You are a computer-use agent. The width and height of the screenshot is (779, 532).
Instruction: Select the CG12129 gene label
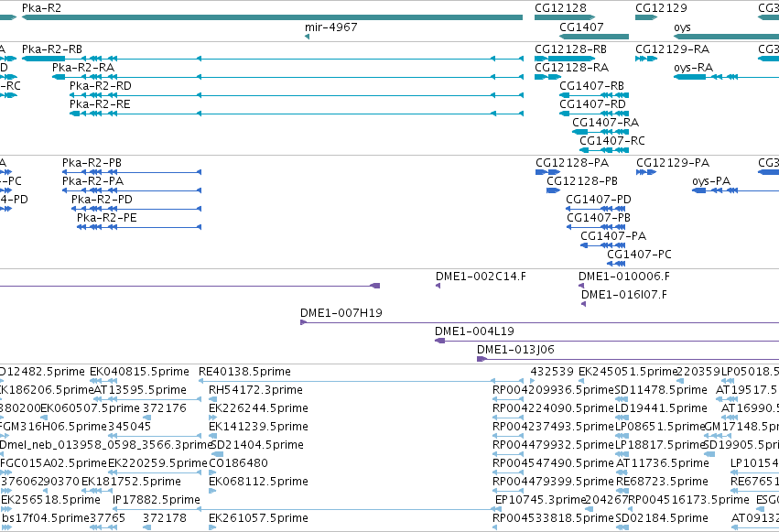[x=661, y=8]
